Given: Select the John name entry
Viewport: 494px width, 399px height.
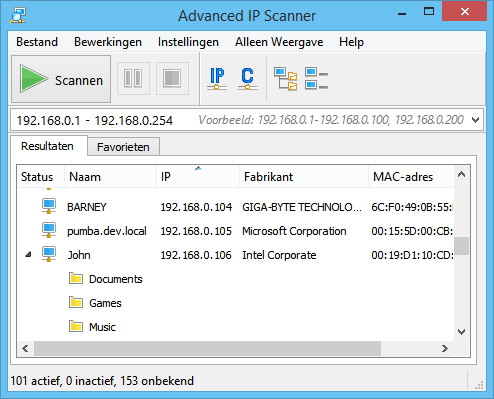Looking at the screenshot, I should 79,255.
